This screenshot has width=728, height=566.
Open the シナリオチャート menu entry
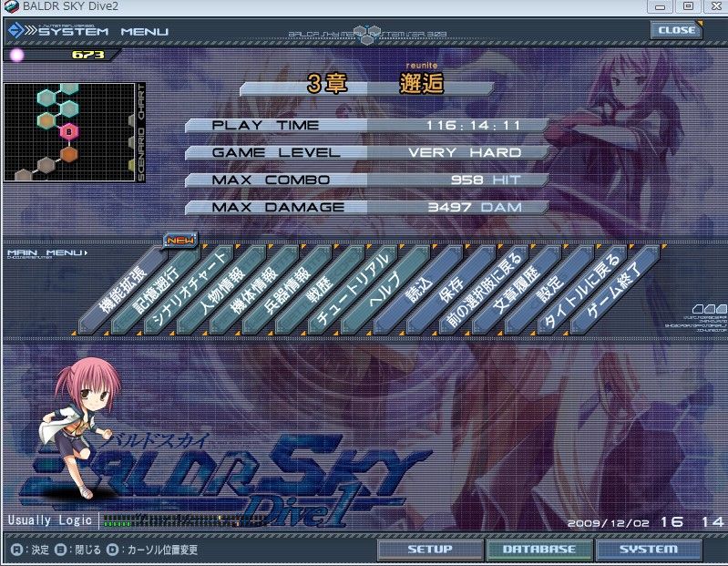188,290
